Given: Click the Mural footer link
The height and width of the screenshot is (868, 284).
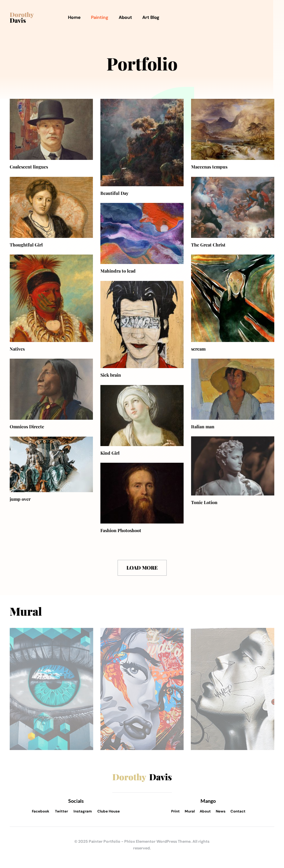Looking at the screenshot, I should [x=189, y=811].
